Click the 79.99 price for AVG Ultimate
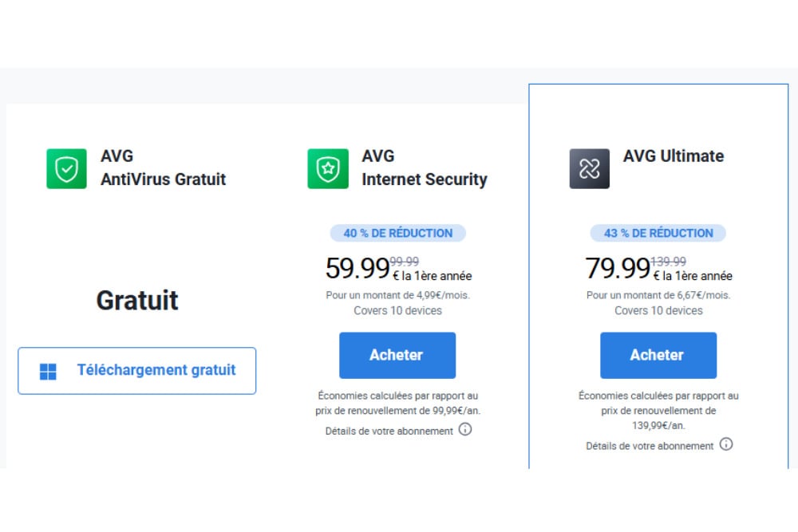Viewport: 798px width, 532px height. click(618, 269)
